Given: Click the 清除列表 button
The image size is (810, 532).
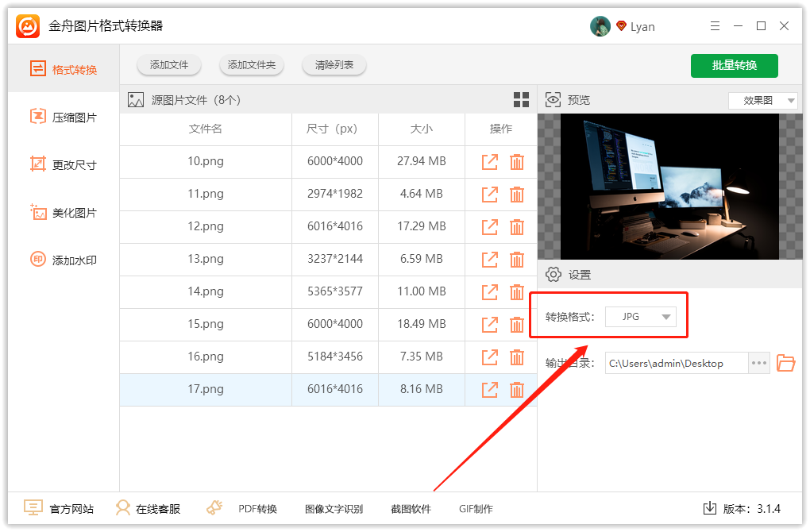Looking at the screenshot, I should point(334,65).
